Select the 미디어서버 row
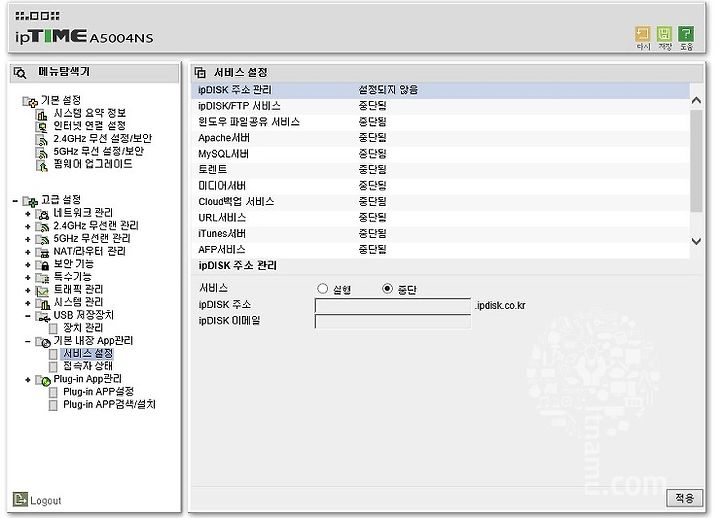Image resolution: width=720 pixels, height=518 pixels. (x=440, y=186)
